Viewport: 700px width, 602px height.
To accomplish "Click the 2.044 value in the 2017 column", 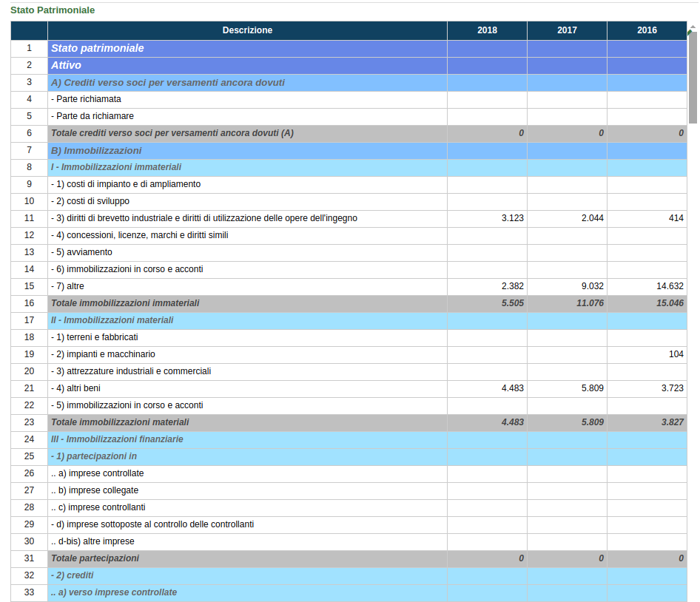I will 593,218.
